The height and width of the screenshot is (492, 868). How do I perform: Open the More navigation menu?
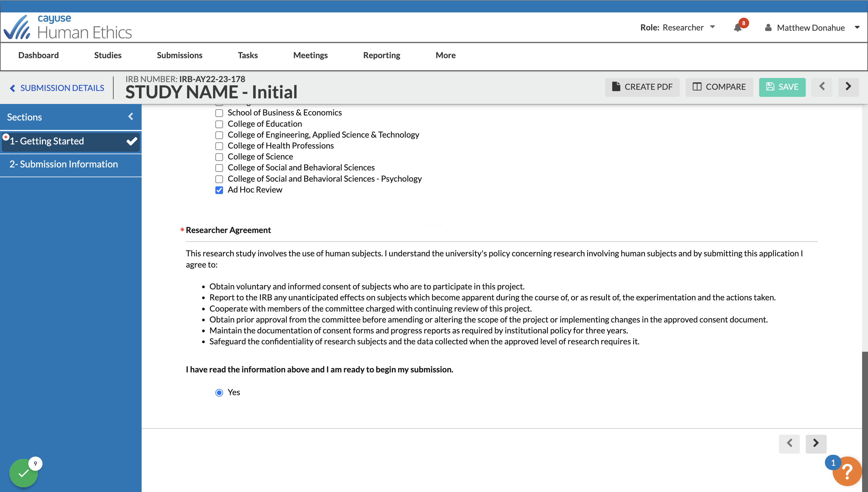pos(446,55)
